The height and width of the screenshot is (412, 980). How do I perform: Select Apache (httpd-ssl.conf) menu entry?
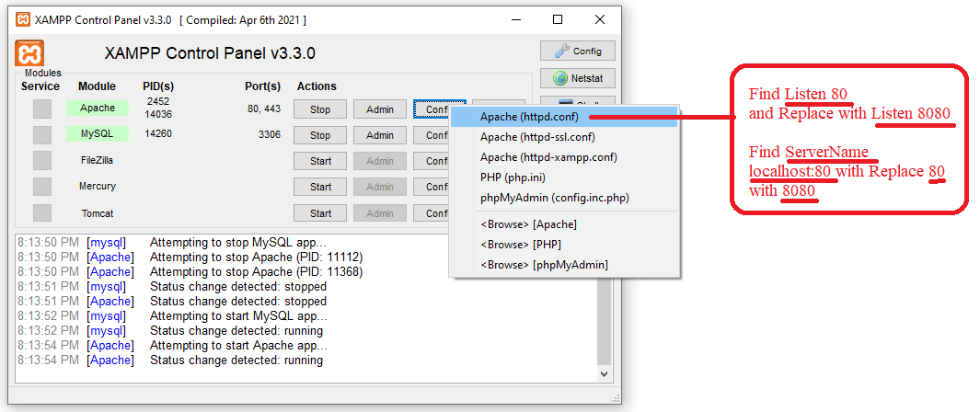coord(564,137)
